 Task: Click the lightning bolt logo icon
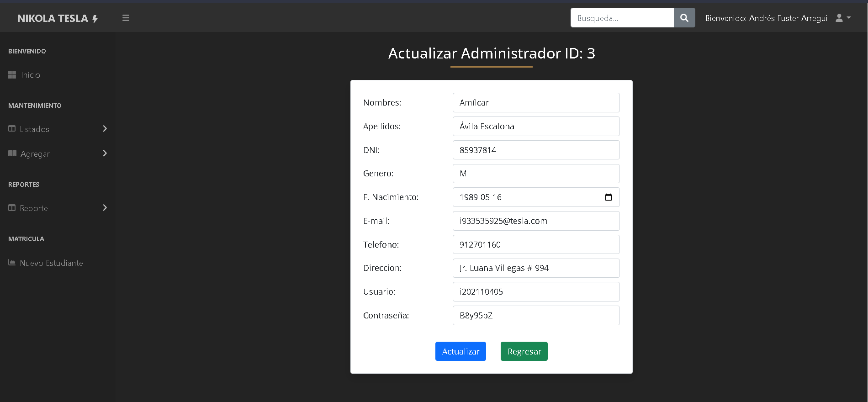95,19
